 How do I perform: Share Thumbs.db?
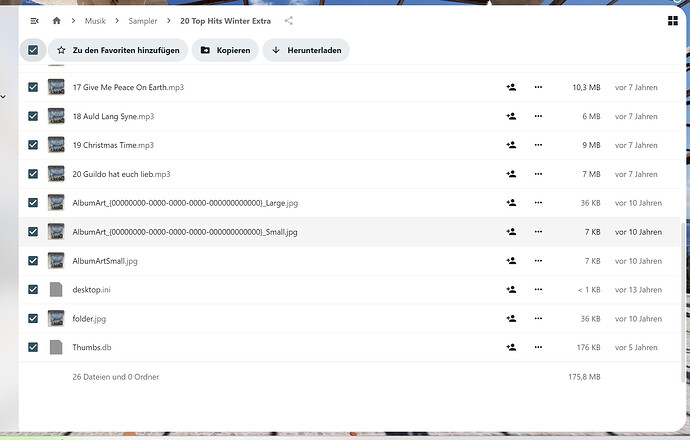(x=511, y=347)
